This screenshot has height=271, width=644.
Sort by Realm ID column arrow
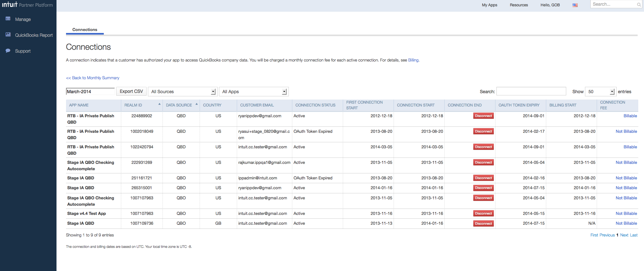pos(159,104)
